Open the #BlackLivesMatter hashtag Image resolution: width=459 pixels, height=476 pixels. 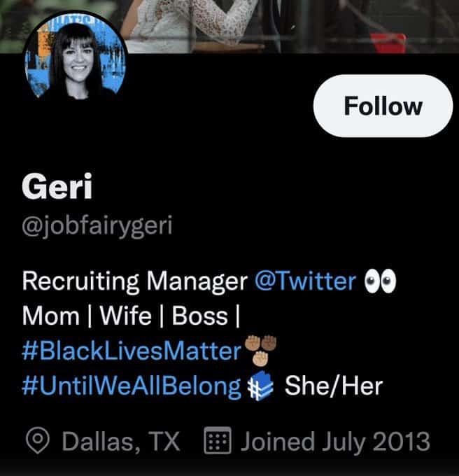(x=132, y=351)
